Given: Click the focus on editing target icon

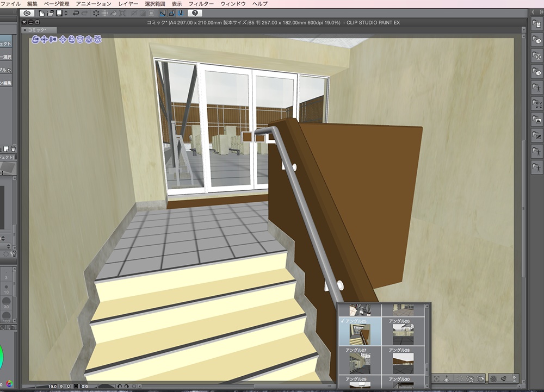Looking at the screenshot, I should (x=436, y=379).
